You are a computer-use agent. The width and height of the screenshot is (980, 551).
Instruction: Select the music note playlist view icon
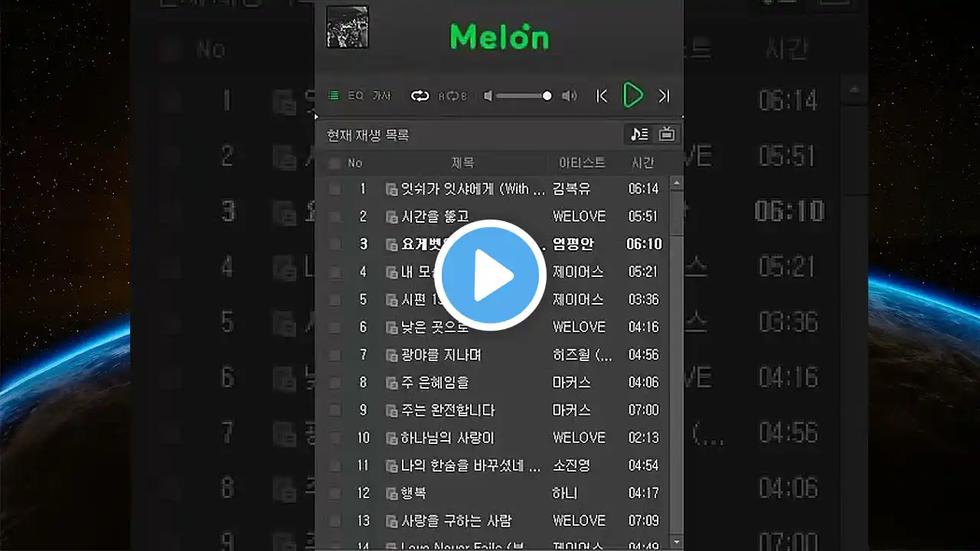tap(639, 135)
